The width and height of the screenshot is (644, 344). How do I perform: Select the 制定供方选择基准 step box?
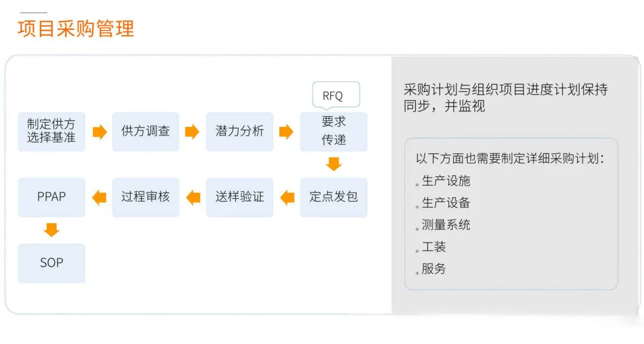click(x=51, y=131)
